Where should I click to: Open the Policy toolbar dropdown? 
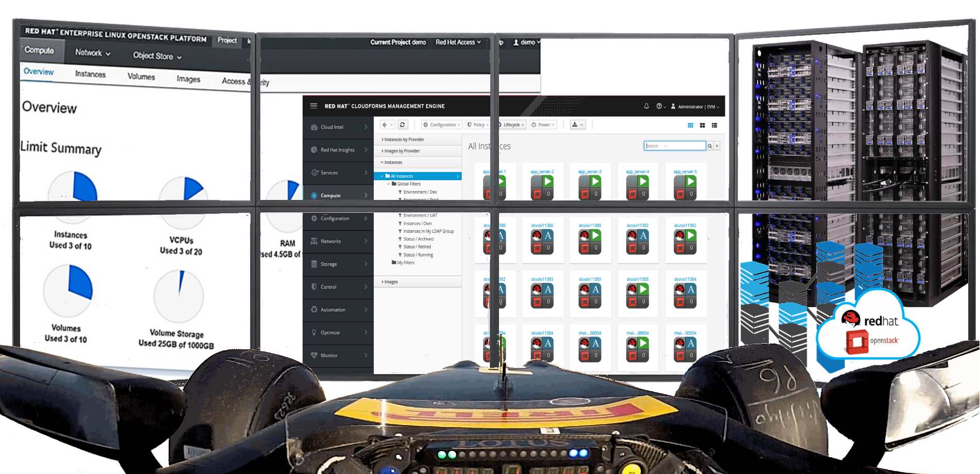478,125
